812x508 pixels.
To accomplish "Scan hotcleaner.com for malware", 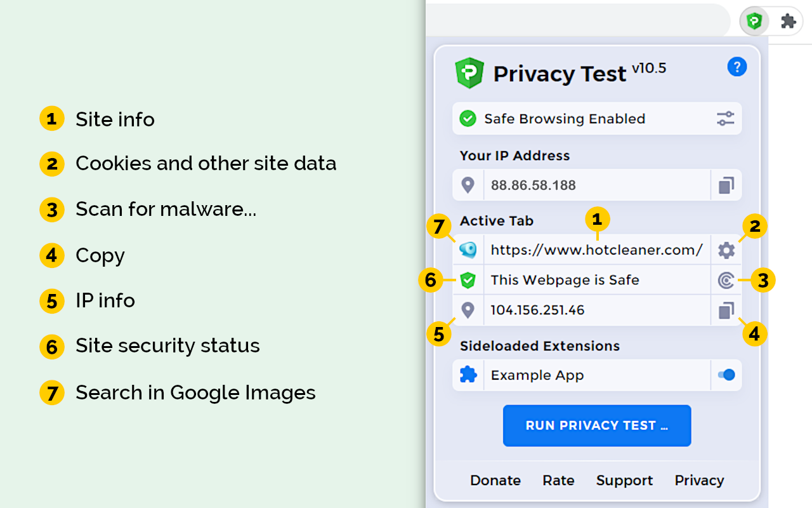I will pyautogui.click(x=726, y=280).
